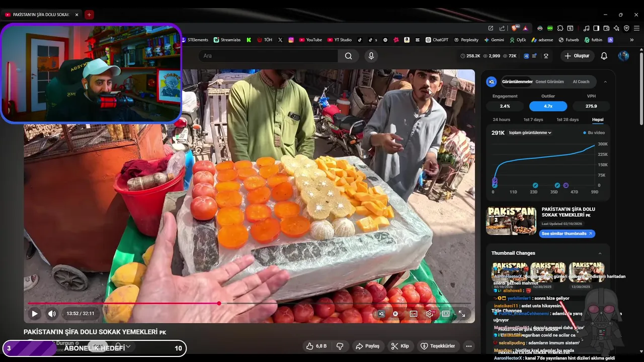This screenshot has width=644, height=362.
Task: Click the Engagement 2.4% pill
Action: point(505,106)
